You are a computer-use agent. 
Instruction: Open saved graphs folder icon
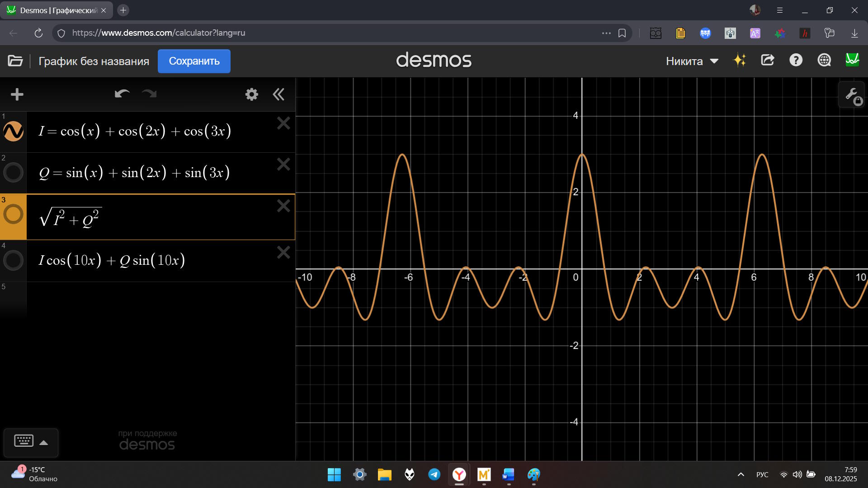point(15,61)
